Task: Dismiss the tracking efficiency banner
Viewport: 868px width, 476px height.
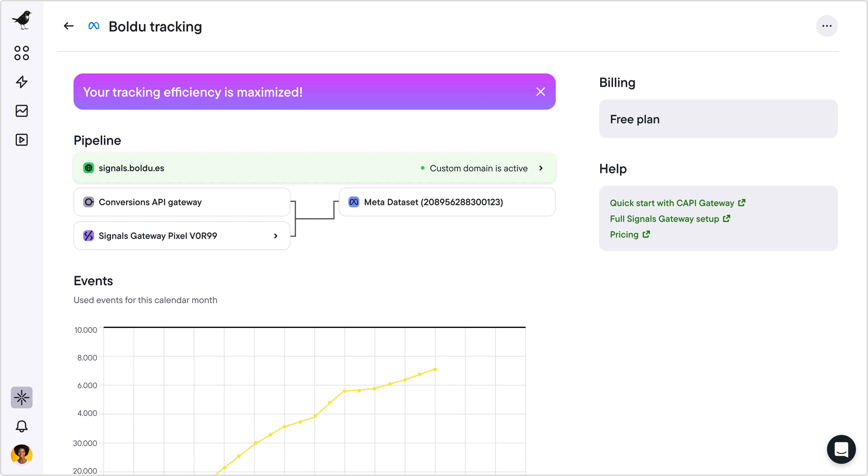Action: 541,92
